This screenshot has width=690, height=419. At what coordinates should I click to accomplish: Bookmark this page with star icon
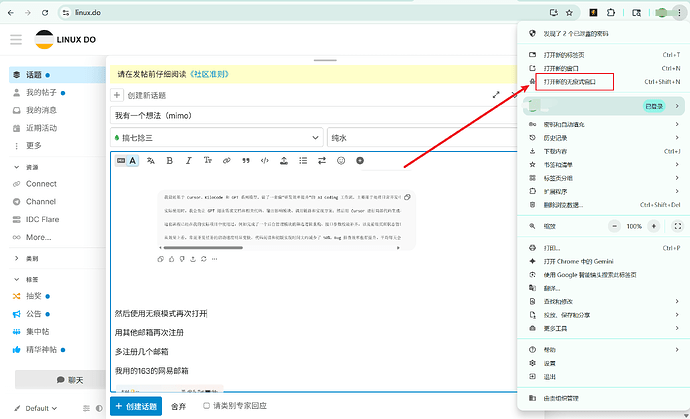pos(569,13)
